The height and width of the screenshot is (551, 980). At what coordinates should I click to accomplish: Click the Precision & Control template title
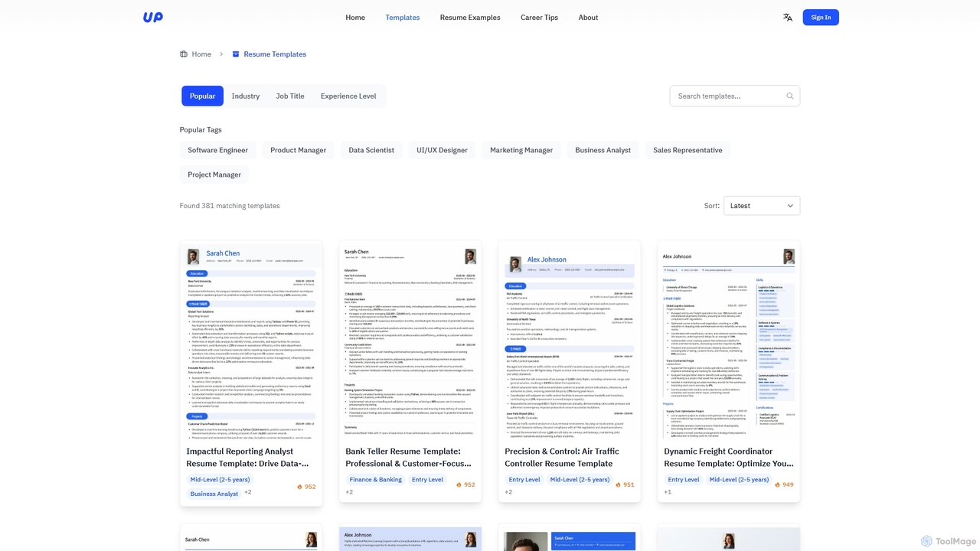click(x=562, y=458)
